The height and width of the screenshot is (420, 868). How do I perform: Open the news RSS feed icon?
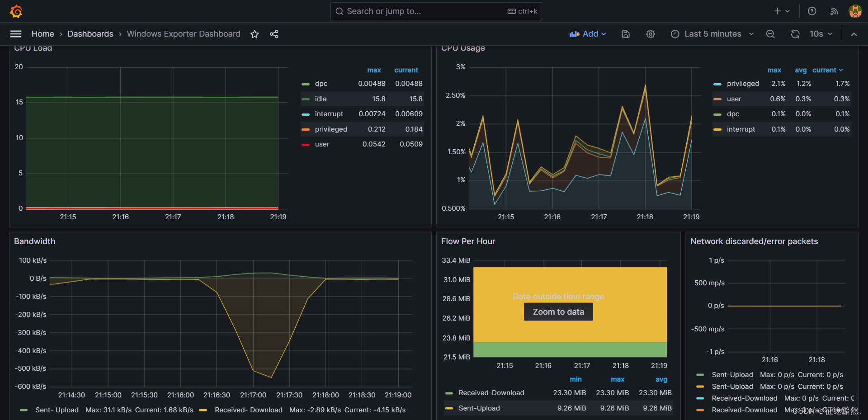(x=834, y=11)
